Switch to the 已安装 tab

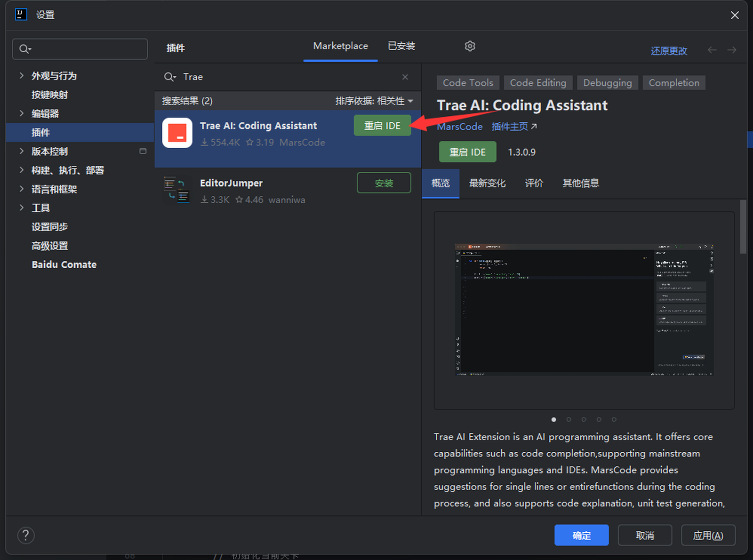(x=401, y=46)
